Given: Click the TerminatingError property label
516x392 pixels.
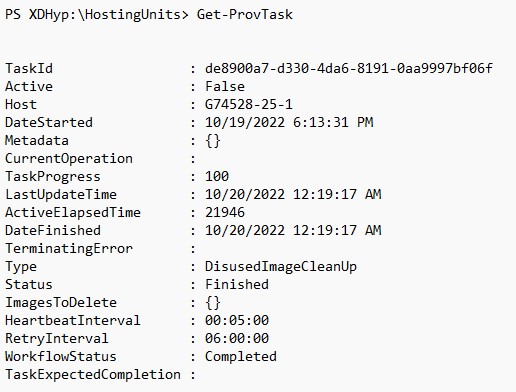Looking at the screenshot, I should [69, 249].
